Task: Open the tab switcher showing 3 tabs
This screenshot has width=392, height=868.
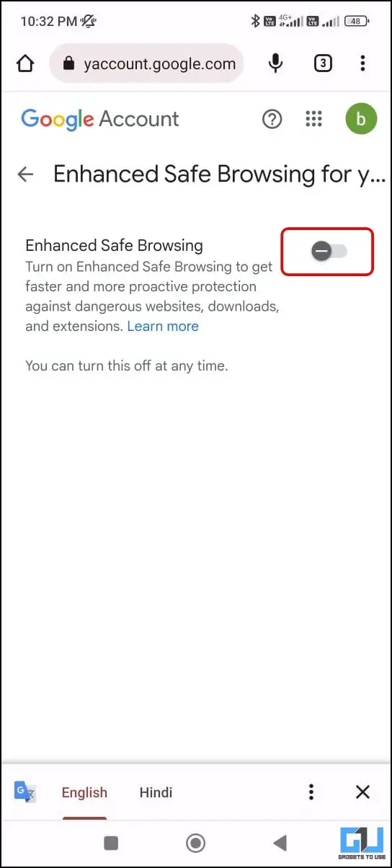Action: [x=324, y=64]
